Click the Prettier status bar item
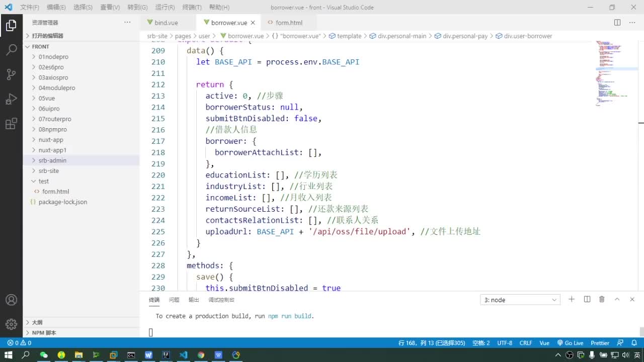The image size is (644, 362). [x=600, y=343]
